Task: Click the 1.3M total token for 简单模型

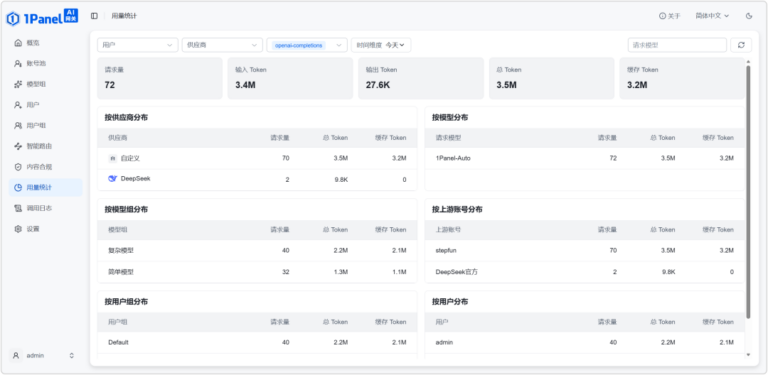Action: pyautogui.click(x=341, y=272)
